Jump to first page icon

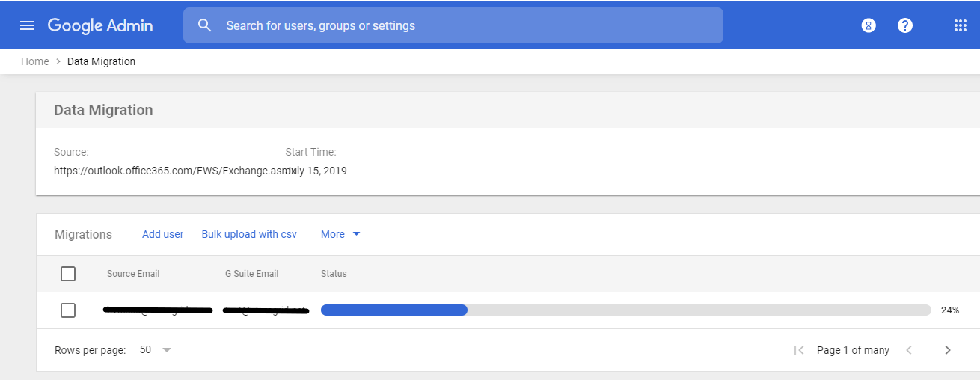[x=799, y=350]
